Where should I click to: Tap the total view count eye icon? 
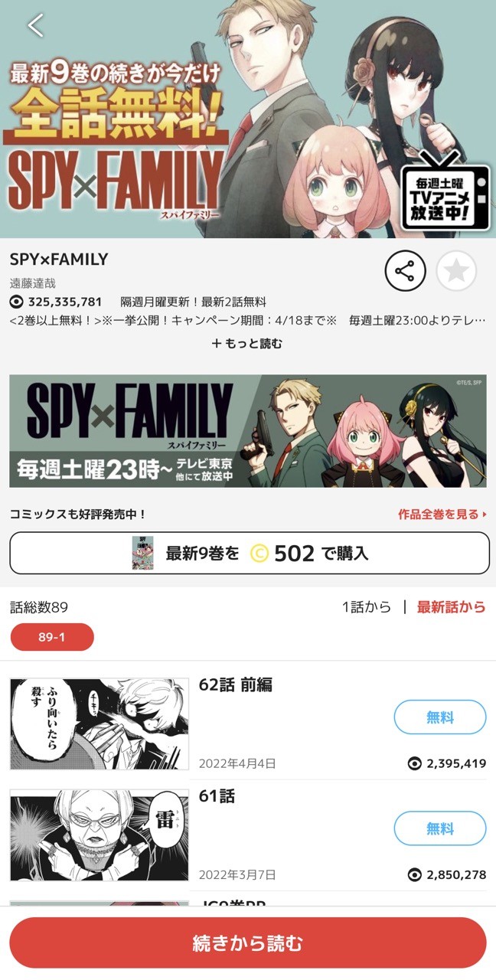click(x=16, y=302)
